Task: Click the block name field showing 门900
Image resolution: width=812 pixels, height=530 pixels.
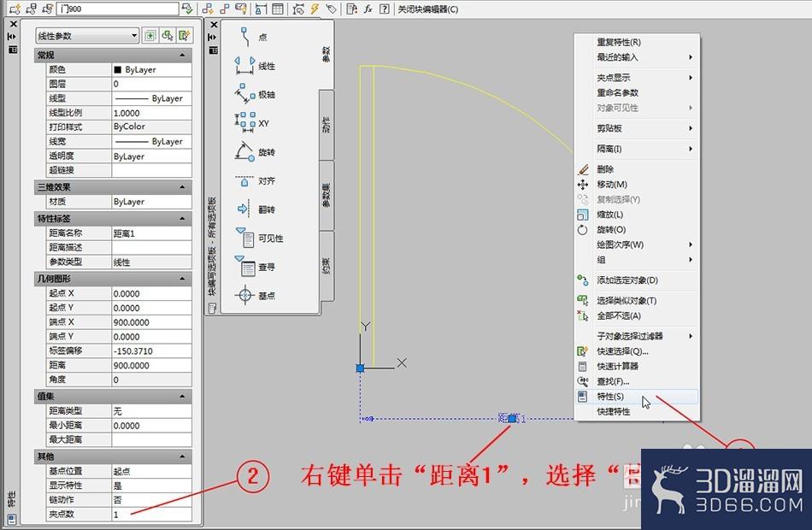Action: tap(118, 9)
